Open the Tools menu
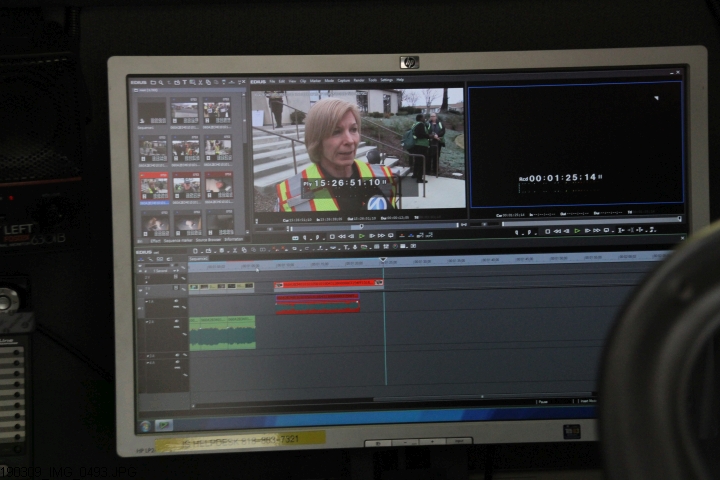This screenshot has width=720, height=480. click(x=372, y=80)
